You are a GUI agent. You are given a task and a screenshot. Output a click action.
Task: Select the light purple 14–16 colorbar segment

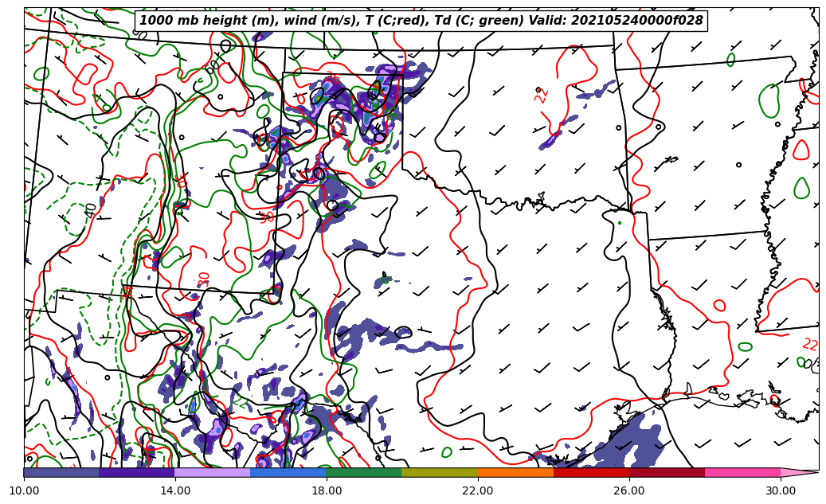pyautogui.click(x=213, y=472)
